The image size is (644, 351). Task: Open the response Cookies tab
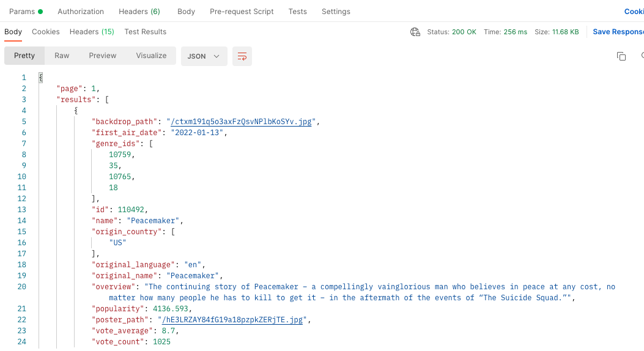pyautogui.click(x=46, y=32)
